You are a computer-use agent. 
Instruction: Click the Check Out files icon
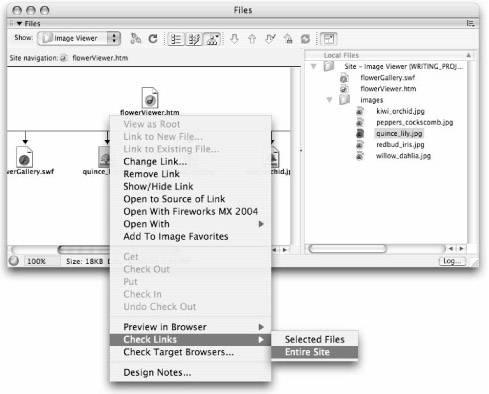coord(270,39)
